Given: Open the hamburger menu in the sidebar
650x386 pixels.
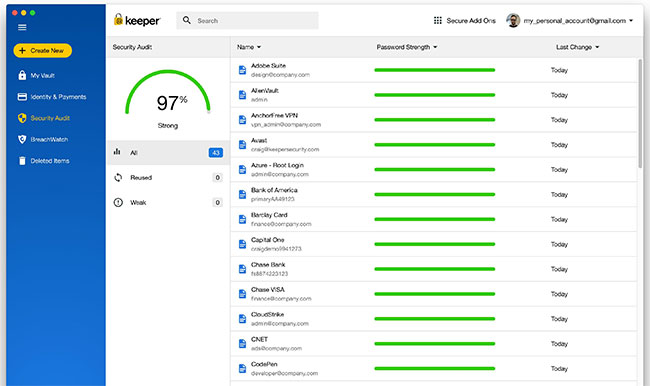Looking at the screenshot, I should (x=22, y=27).
